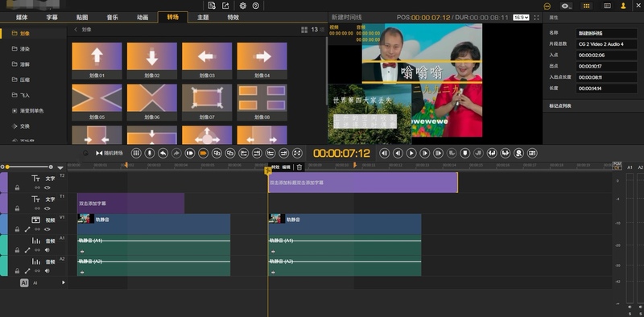Viewport: 644px width, 317px height.
Task: Click the dotted grid icon beside 随机转场
Action: point(136,153)
